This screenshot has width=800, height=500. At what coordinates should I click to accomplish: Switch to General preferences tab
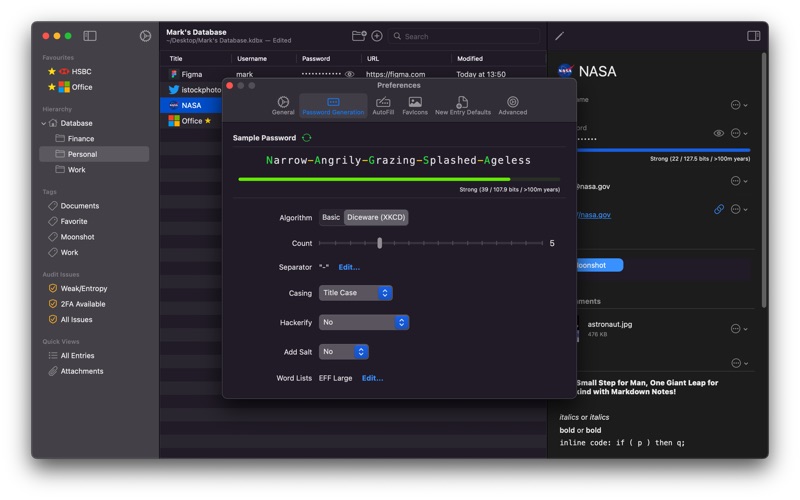tap(283, 106)
